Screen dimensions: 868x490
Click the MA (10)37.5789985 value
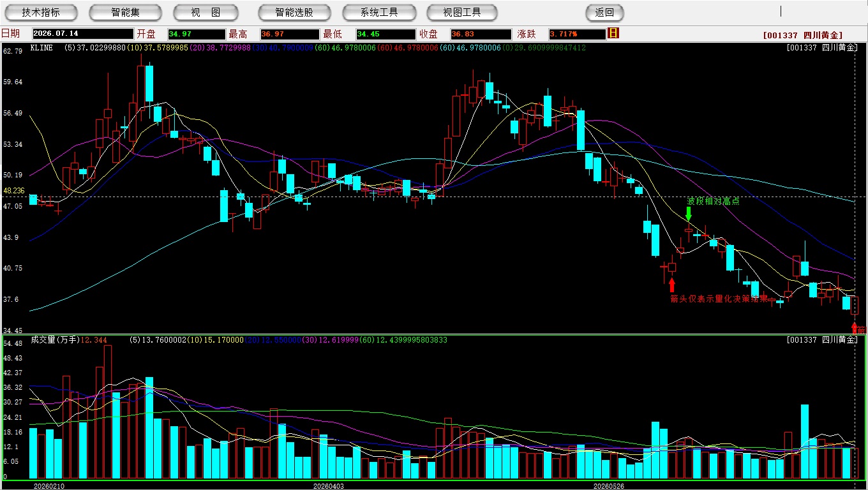157,48
